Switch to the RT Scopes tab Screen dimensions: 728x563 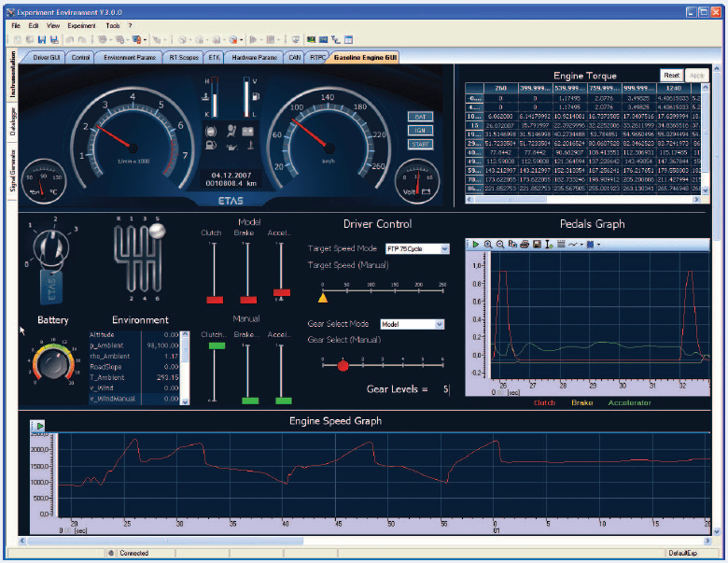[x=184, y=58]
